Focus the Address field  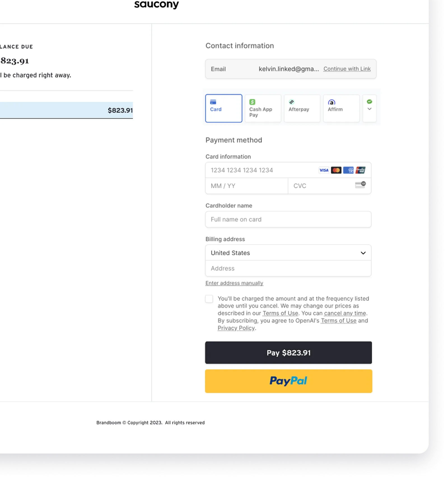(x=288, y=268)
